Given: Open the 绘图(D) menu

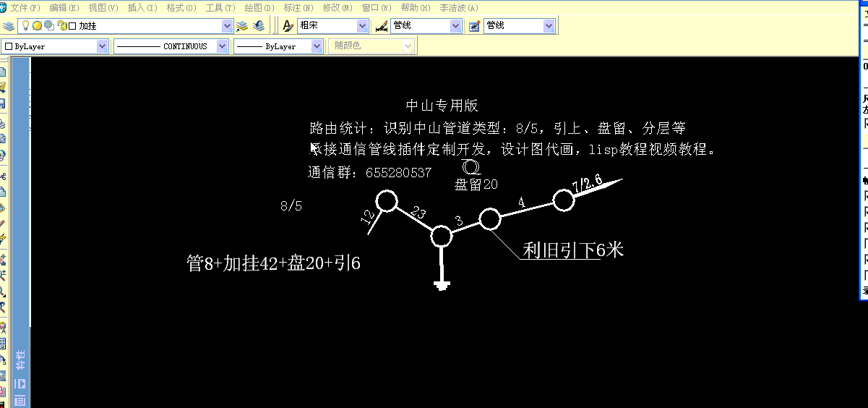Looking at the screenshot, I should [259, 7].
